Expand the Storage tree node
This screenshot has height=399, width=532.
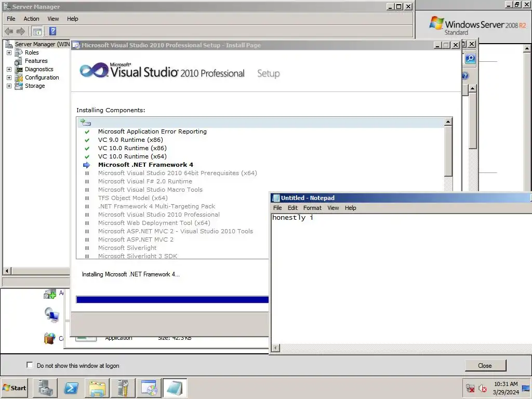point(9,86)
